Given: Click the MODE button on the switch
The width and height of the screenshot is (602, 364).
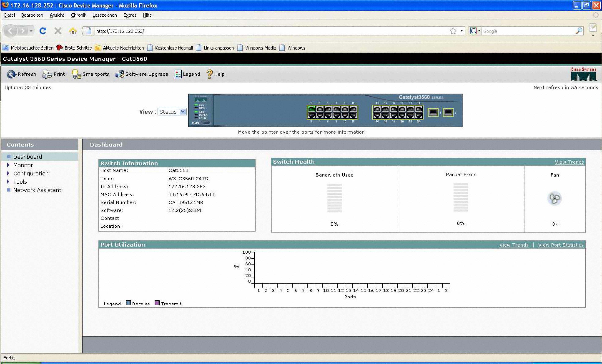Looking at the screenshot, I should click(207, 122).
